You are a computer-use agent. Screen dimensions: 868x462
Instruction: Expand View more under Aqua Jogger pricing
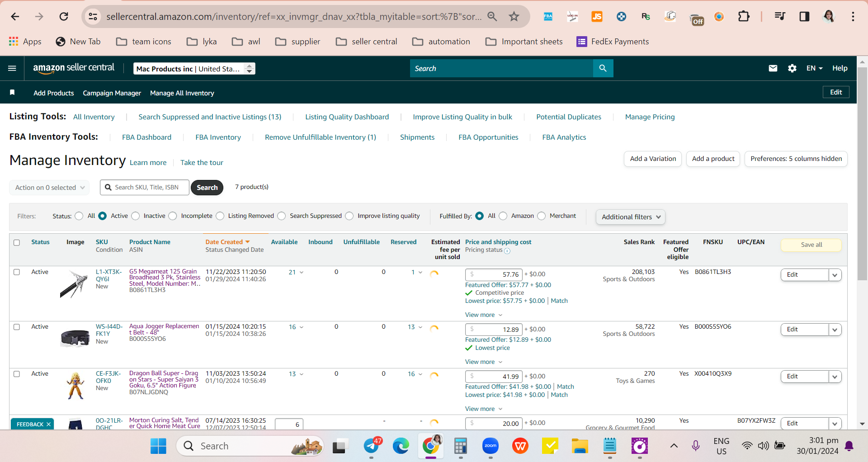(x=484, y=362)
